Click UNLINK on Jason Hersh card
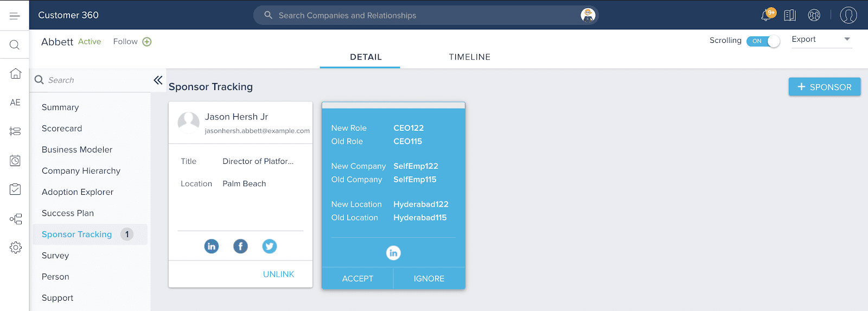 (278, 274)
